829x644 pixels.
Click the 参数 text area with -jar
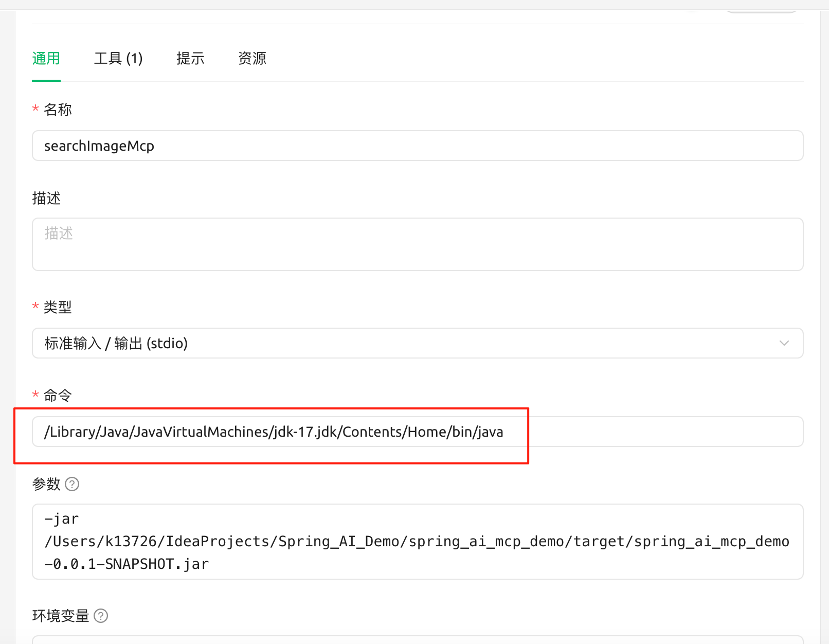pos(418,542)
